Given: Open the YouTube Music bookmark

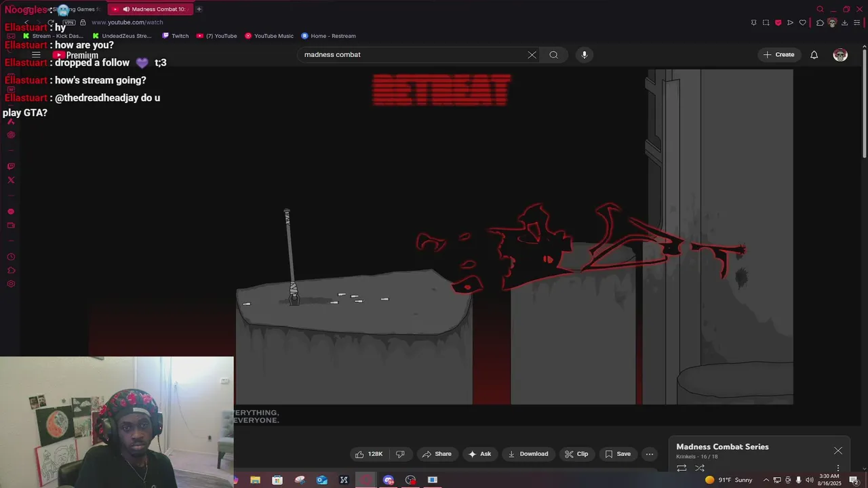Looking at the screenshot, I should tap(269, 36).
